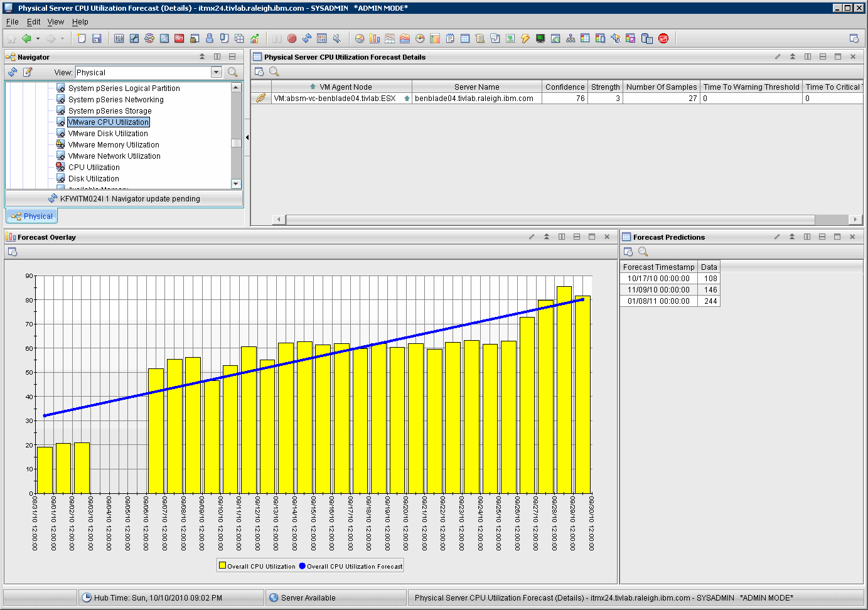Click the New Workspace icon

click(82, 38)
